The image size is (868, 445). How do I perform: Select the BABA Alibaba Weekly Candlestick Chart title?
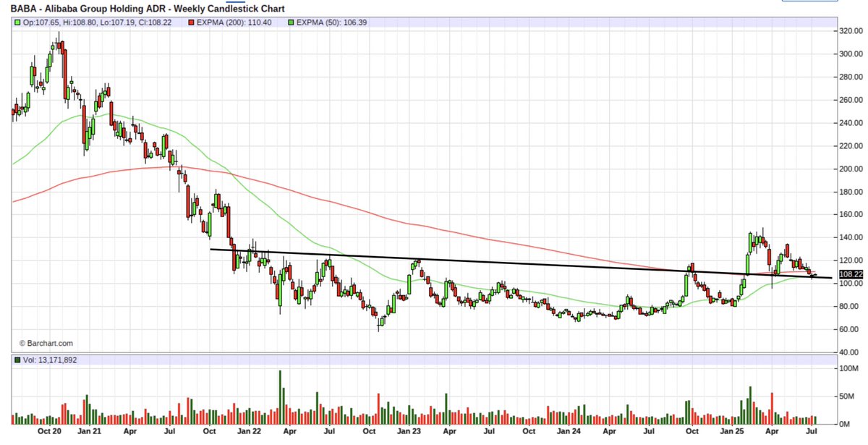pyautogui.click(x=147, y=9)
